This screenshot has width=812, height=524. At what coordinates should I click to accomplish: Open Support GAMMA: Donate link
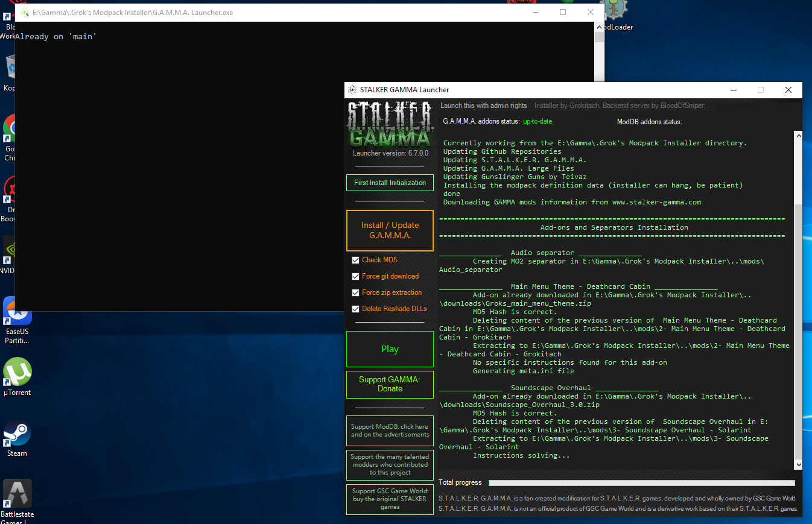(x=390, y=384)
